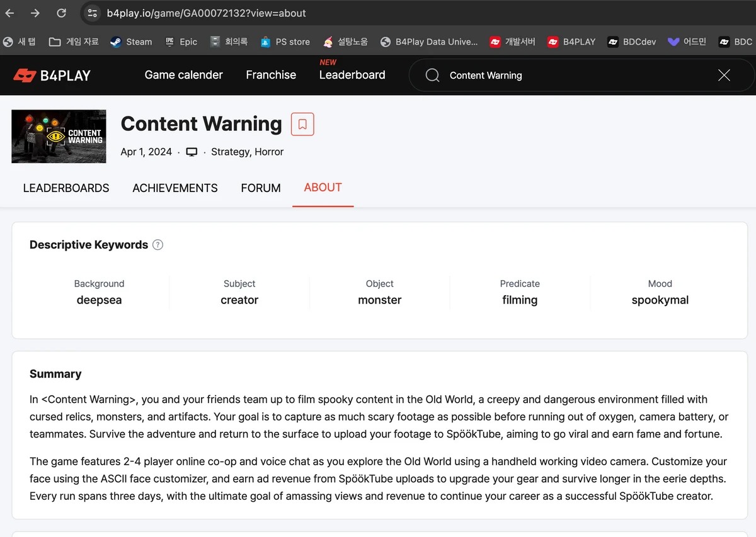Image resolution: width=756 pixels, height=537 pixels.
Task: Click the B4PLAY site logo
Action: (52, 76)
